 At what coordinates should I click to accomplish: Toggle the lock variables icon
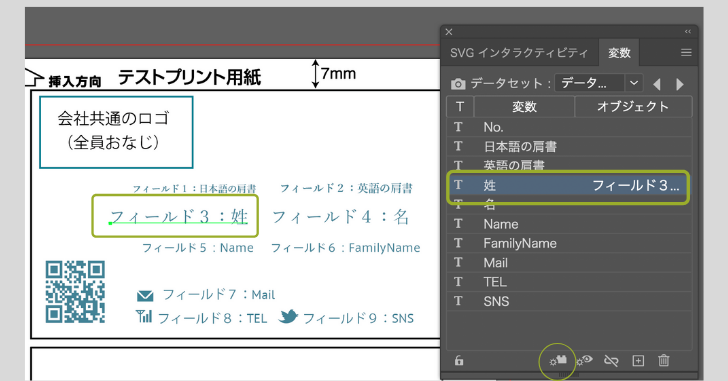[x=459, y=361]
